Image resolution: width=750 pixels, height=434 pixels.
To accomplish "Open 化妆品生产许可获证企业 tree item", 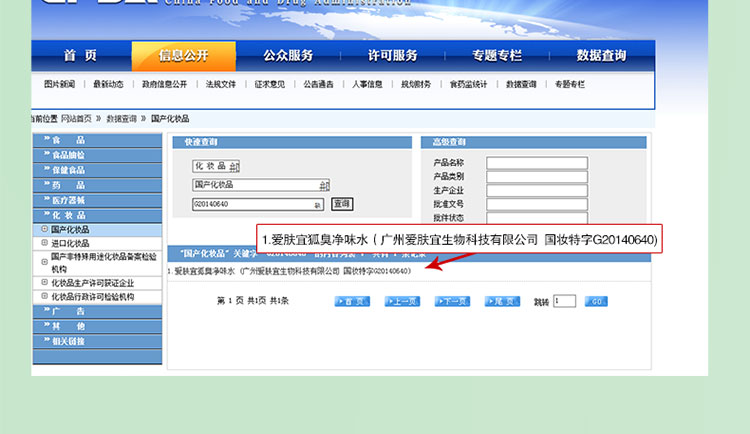I will pos(92,283).
